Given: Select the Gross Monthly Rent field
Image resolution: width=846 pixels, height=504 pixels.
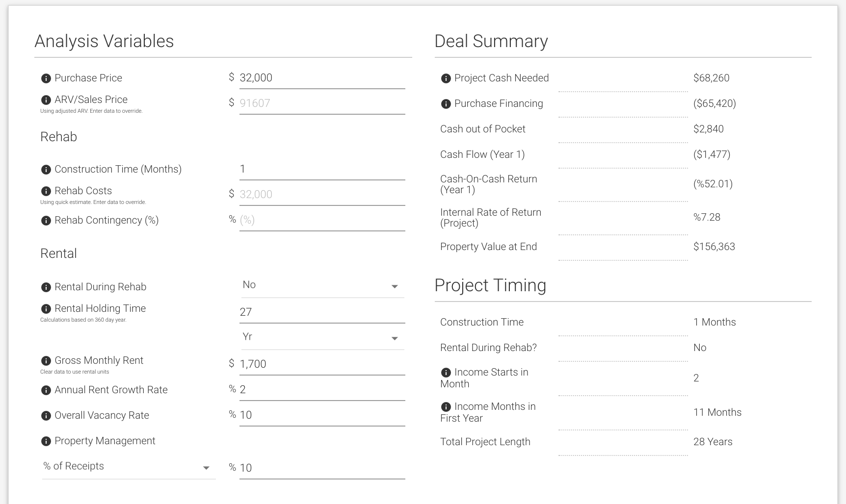Looking at the screenshot, I should 322,364.
